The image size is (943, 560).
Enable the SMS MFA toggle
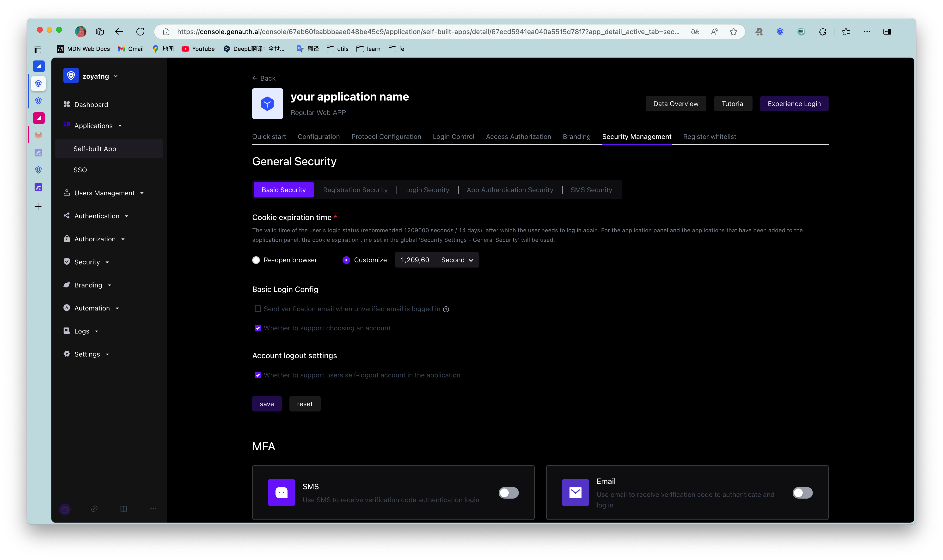(x=508, y=493)
